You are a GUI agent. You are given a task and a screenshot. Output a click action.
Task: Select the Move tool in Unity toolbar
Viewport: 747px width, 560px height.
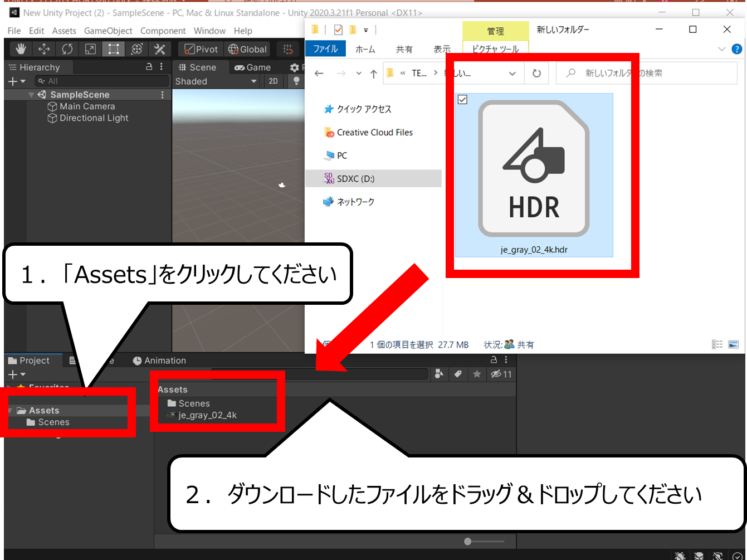[x=44, y=49]
